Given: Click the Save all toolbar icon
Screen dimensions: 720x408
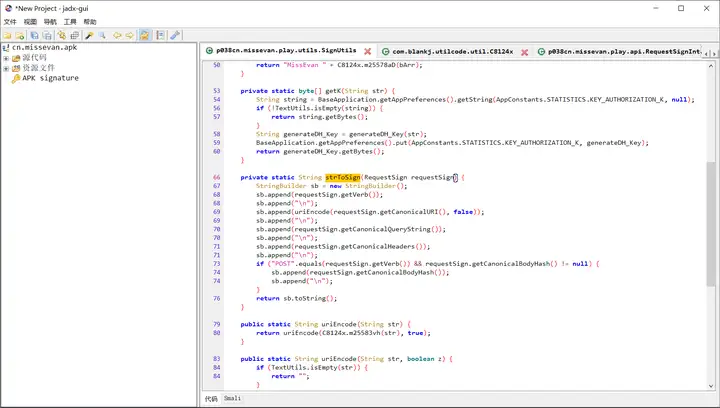Looking at the screenshot, I should (34, 35).
